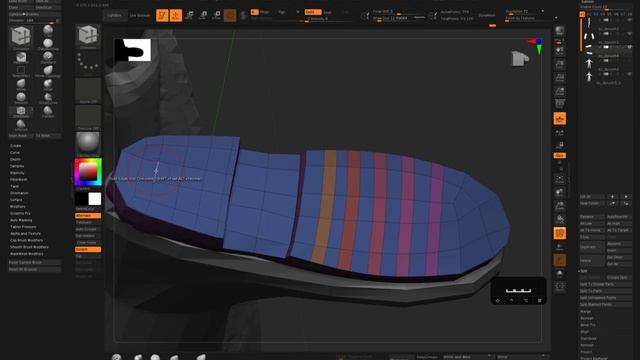Toggle the Zsub button
The width and height of the screenshot is (640, 360).
(328, 12)
